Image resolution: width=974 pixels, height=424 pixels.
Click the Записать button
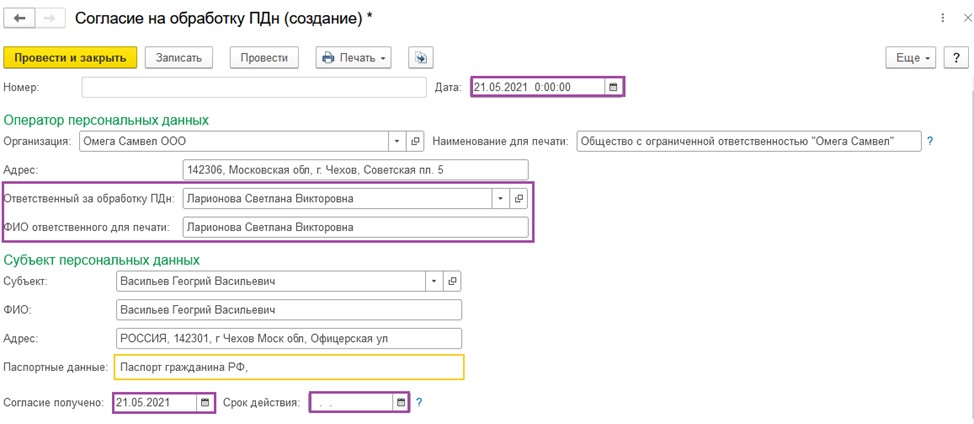point(179,58)
